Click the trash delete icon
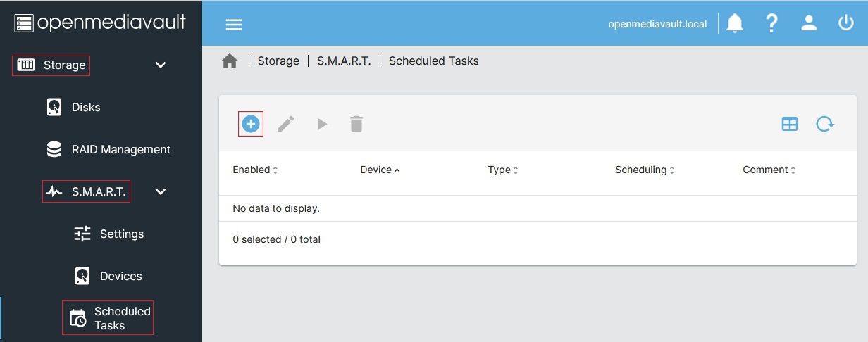Viewport: 868px width, 342px height. [x=356, y=125]
